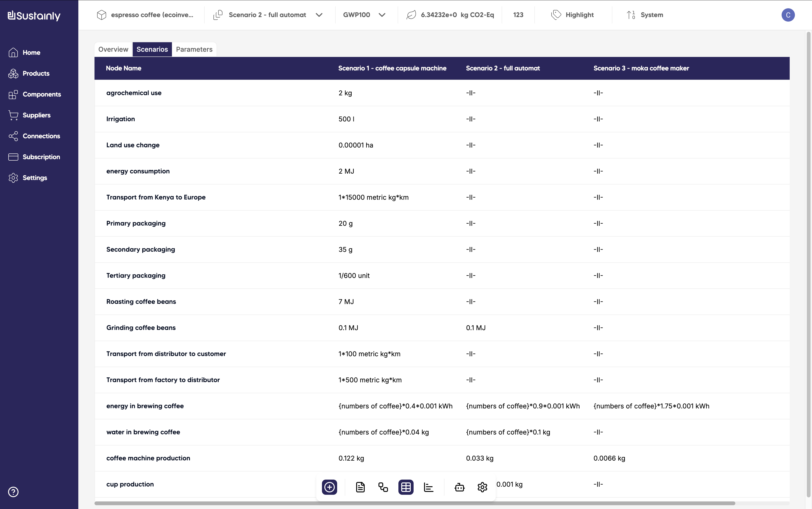Open the GWP100 method dropdown
This screenshot has width=812, height=509.
click(364, 15)
